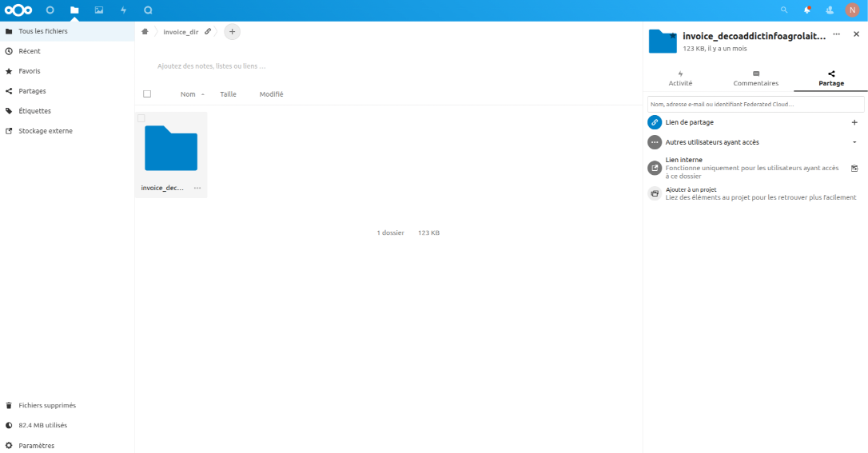Viewport: 868px width, 453px height.
Task: Create share link with plus icon
Action: [854, 122]
